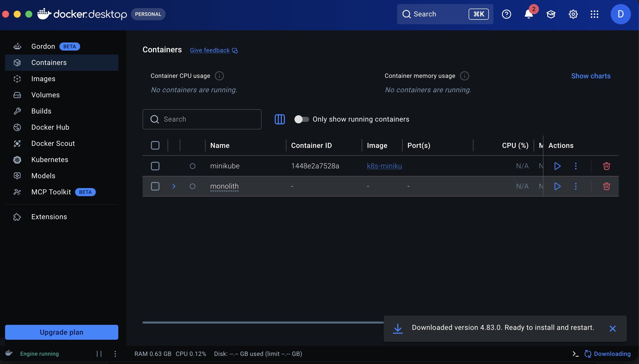Open Docker Scout section

coord(62,144)
